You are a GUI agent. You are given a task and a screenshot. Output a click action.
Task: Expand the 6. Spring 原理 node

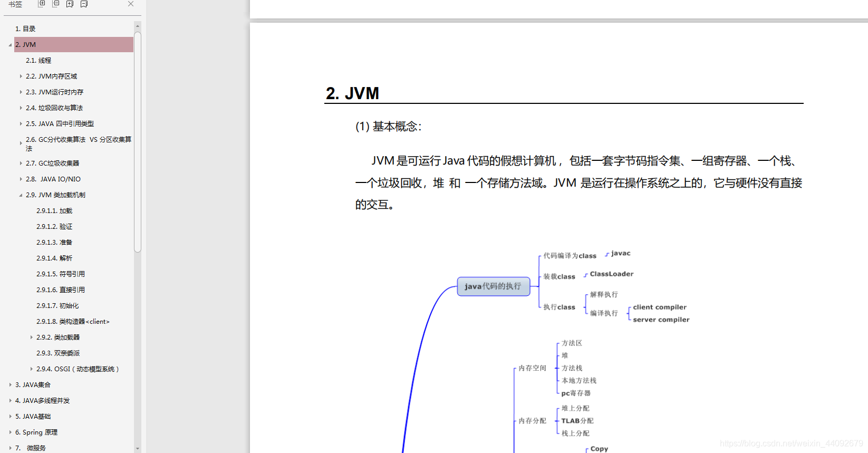(10, 432)
